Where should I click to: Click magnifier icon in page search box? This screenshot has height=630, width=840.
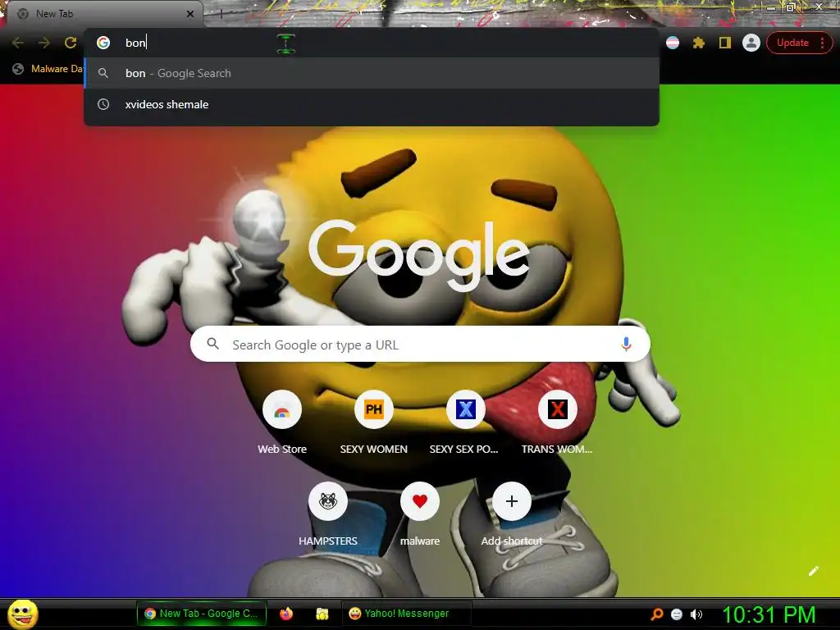tap(212, 344)
